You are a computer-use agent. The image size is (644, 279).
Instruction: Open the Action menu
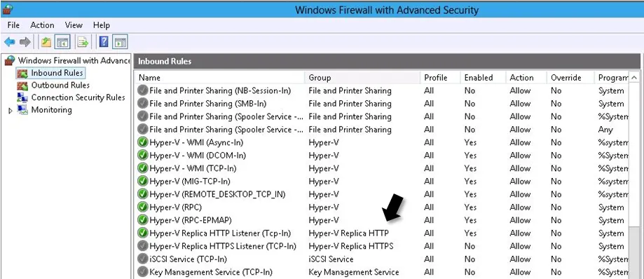click(42, 25)
